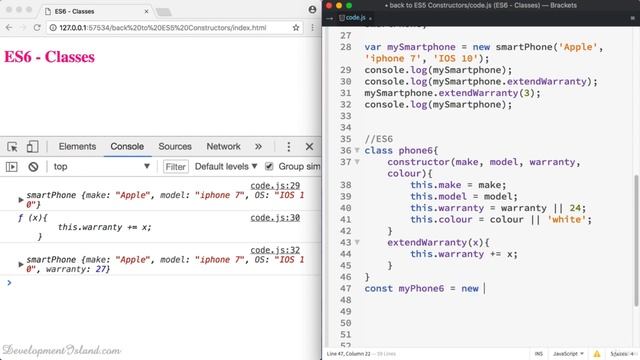The height and width of the screenshot is (360, 640).
Task: Click 'Apple' string on line 28
Action: click(578, 47)
